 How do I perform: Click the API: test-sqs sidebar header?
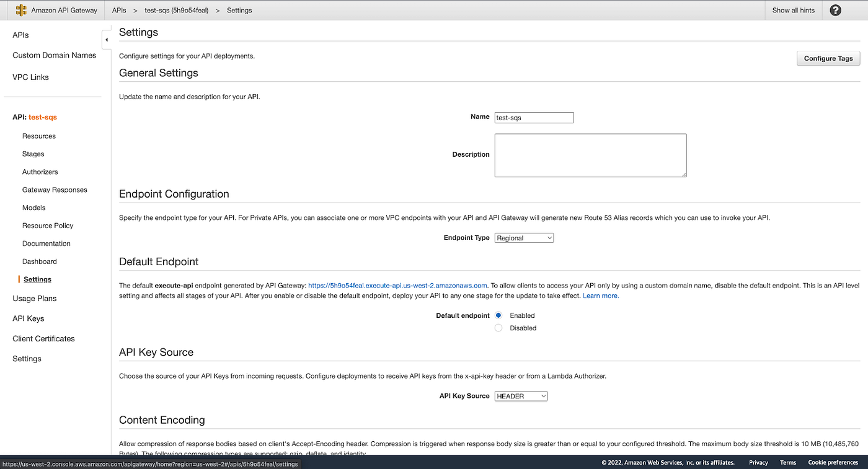coord(35,117)
